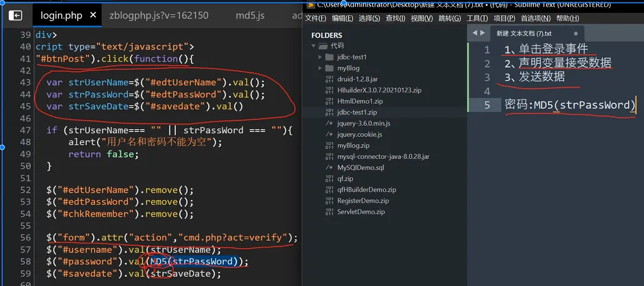Image resolution: width=644 pixels, height=286 pixels.
Task: Click the previous tab arrow in Sublime
Action: coord(475,33)
